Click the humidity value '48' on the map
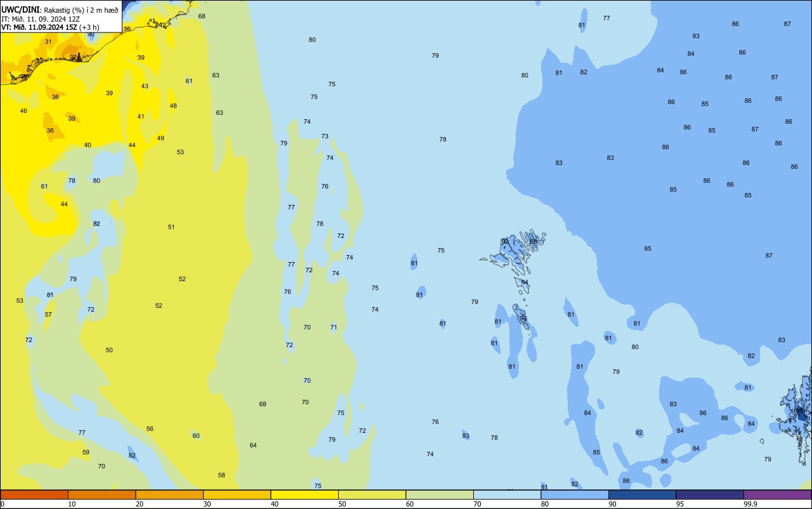This screenshot has height=509, width=812. click(x=173, y=106)
